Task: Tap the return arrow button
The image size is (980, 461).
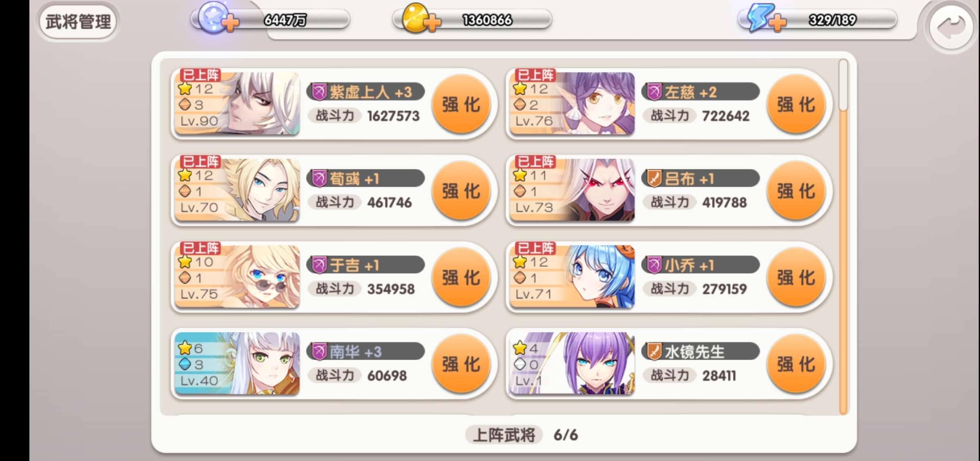Action: [x=951, y=28]
